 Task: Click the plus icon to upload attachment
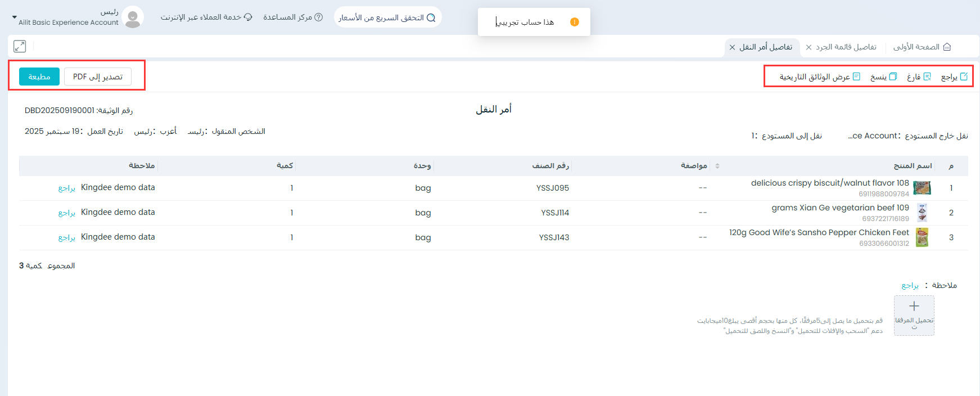tap(914, 307)
